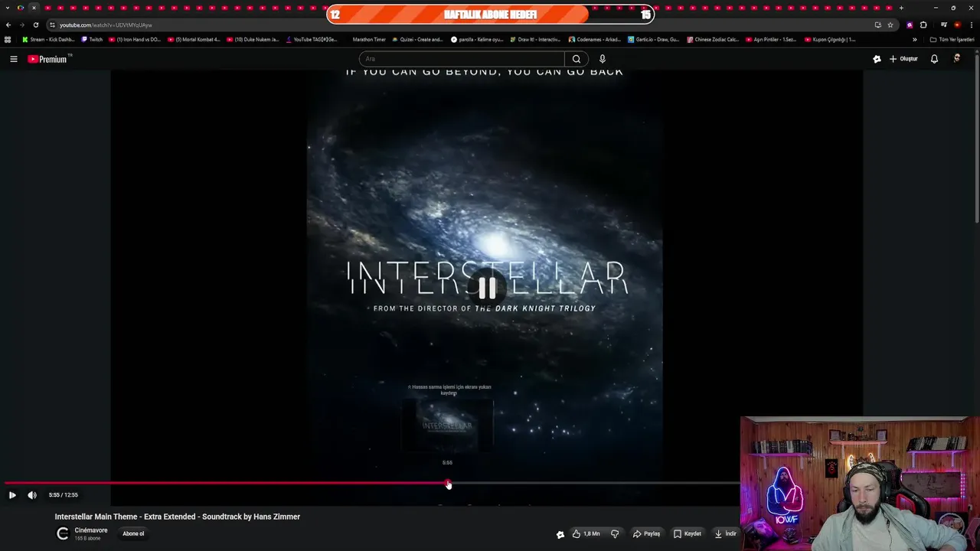Viewport: 980px width, 551px height.
Task: Open the Twitch bookmark
Action: (92, 39)
